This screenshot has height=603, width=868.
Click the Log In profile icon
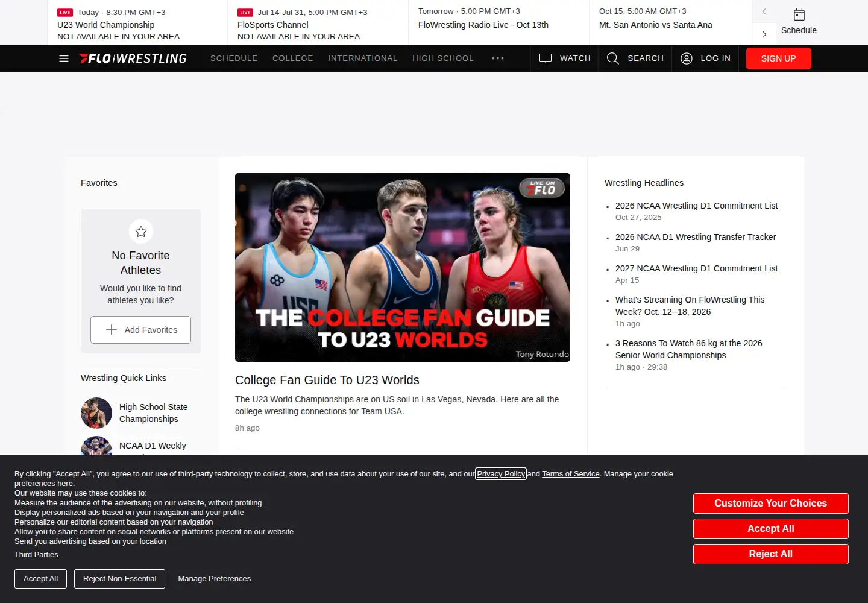[687, 58]
